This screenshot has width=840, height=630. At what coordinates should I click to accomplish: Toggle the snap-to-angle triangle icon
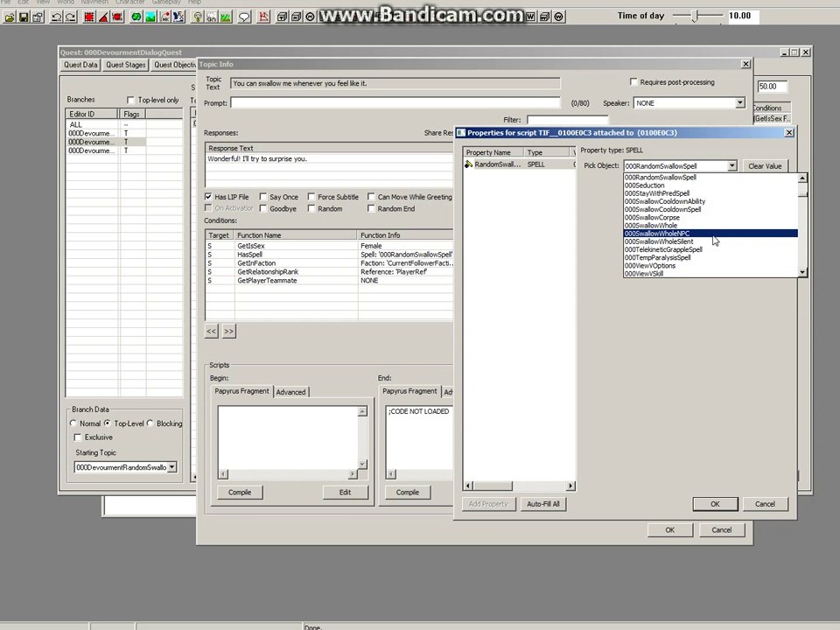point(103,17)
